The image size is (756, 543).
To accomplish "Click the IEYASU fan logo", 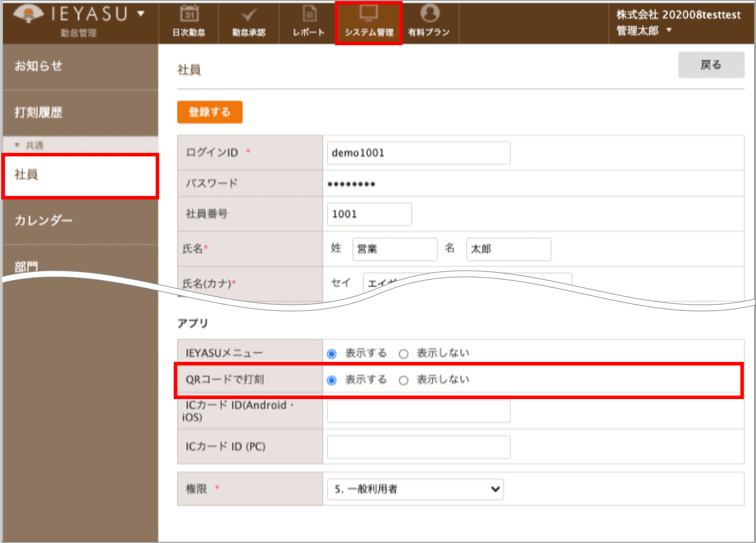I will [x=28, y=14].
